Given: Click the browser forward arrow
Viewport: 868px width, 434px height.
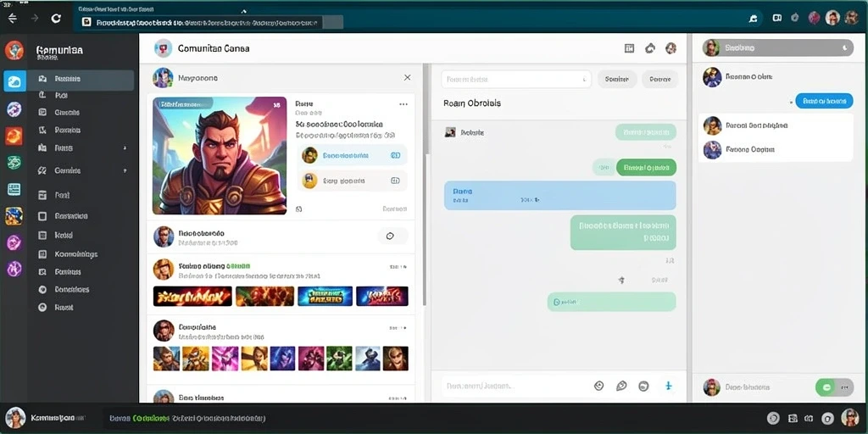Looking at the screenshot, I should coord(35,19).
